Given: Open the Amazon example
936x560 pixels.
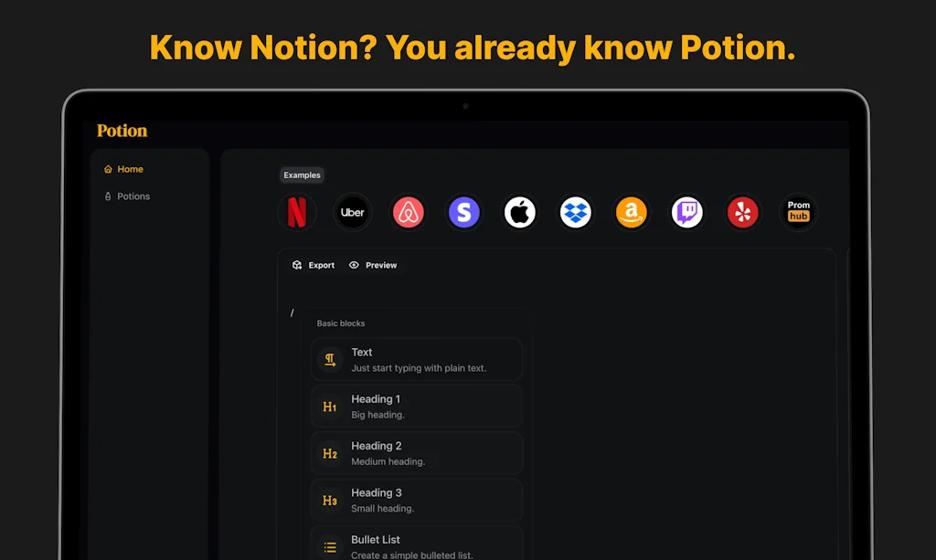Looking at the screenshot, I should pos(631,212).
